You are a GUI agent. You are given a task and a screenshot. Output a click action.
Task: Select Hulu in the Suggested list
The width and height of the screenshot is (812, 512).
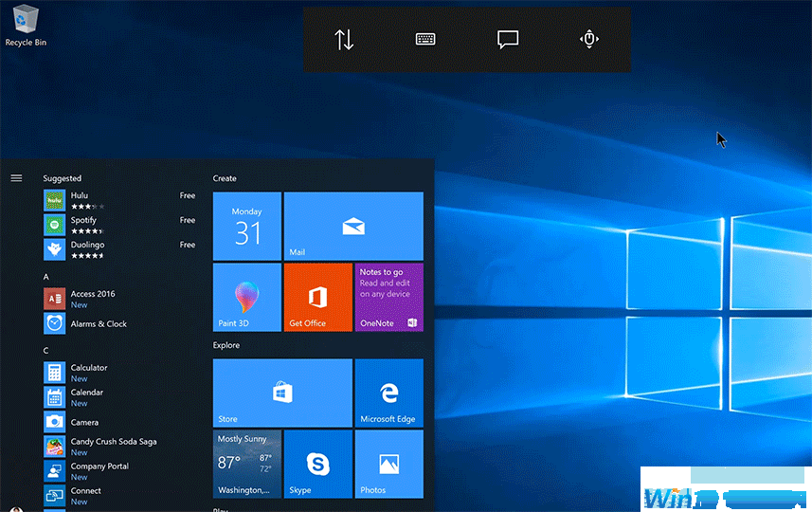point(80,195)
